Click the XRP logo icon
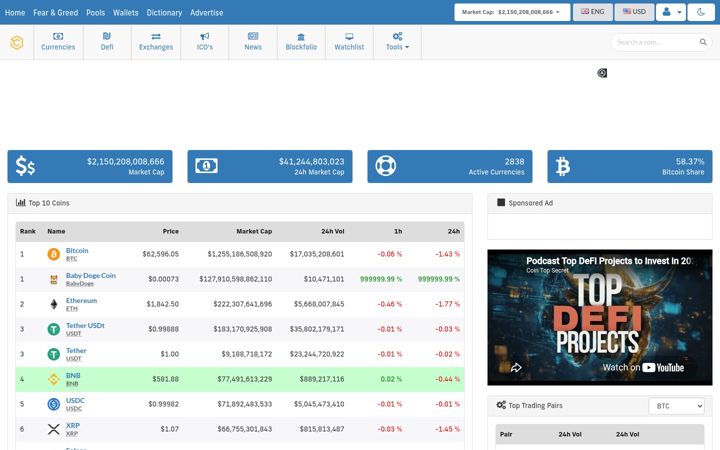This screenshot has width=720, height=450. click(x=54, y=429)
